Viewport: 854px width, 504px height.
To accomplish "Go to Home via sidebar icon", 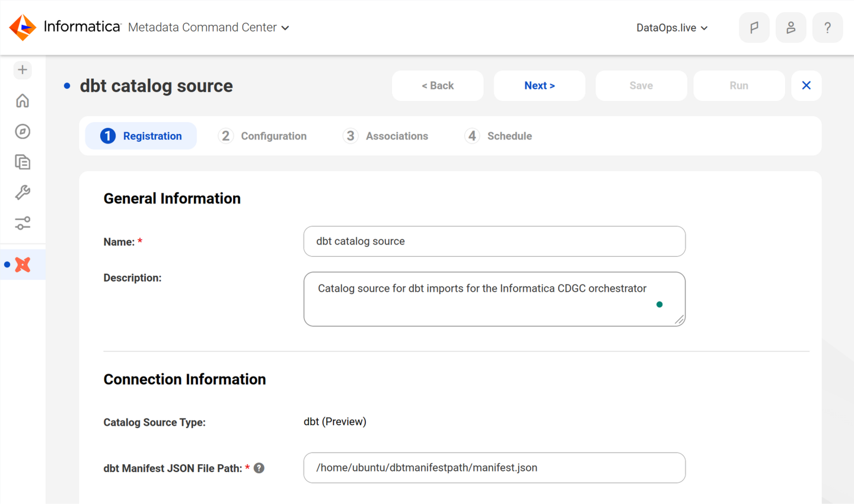I will [x=23, y=101].
